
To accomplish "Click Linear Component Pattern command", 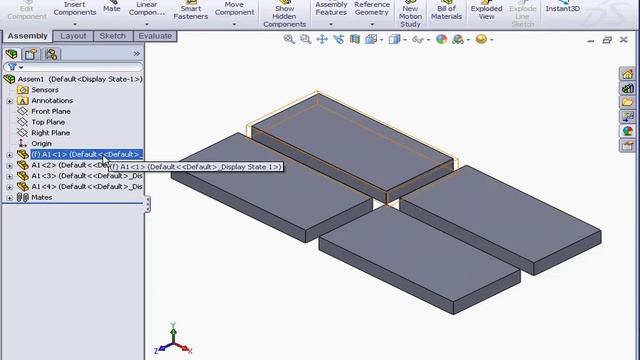I will [x=147, y=8].
